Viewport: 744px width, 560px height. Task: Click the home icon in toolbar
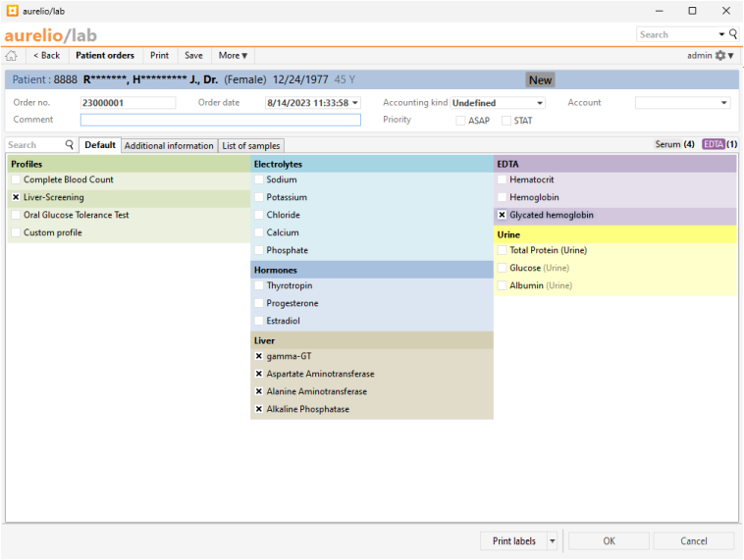pyautogui.click(x=12, y=56)
